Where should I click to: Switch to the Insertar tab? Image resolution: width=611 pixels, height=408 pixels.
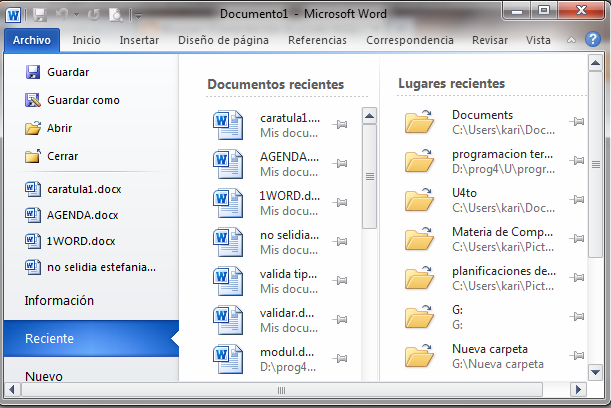pyautogui.click(x=139, y=40)
